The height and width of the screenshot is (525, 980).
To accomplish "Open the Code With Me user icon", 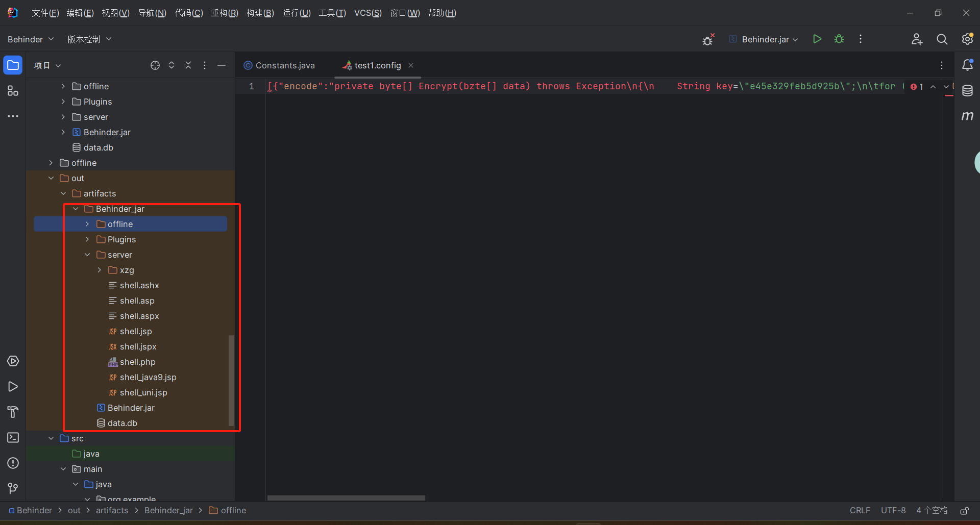I will click(x=917, y=39).
